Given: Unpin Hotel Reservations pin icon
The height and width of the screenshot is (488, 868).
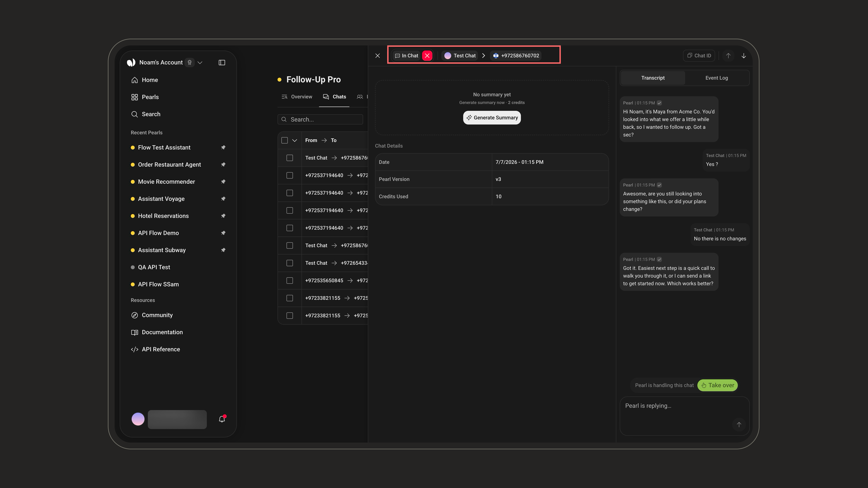Looking at the screenshot, I should [x=223, y=216].
